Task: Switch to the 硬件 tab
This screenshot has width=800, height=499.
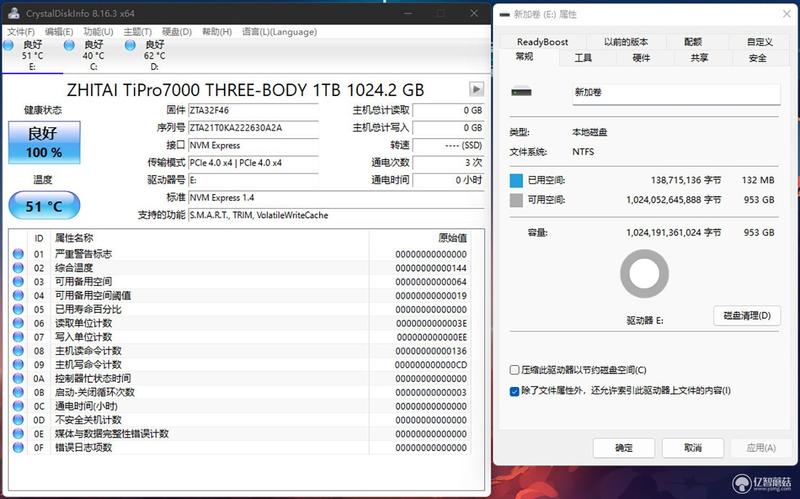Action: point(641,58)
